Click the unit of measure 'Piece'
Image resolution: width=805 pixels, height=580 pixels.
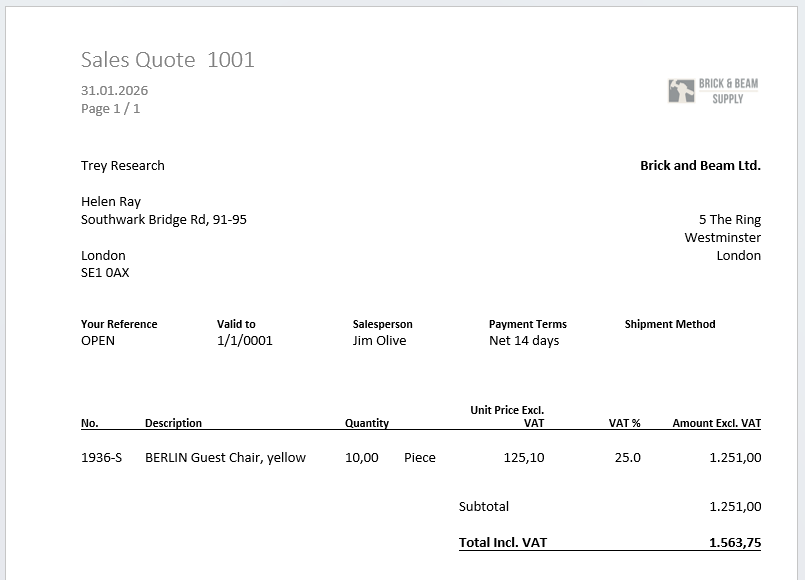click(420, 458)
